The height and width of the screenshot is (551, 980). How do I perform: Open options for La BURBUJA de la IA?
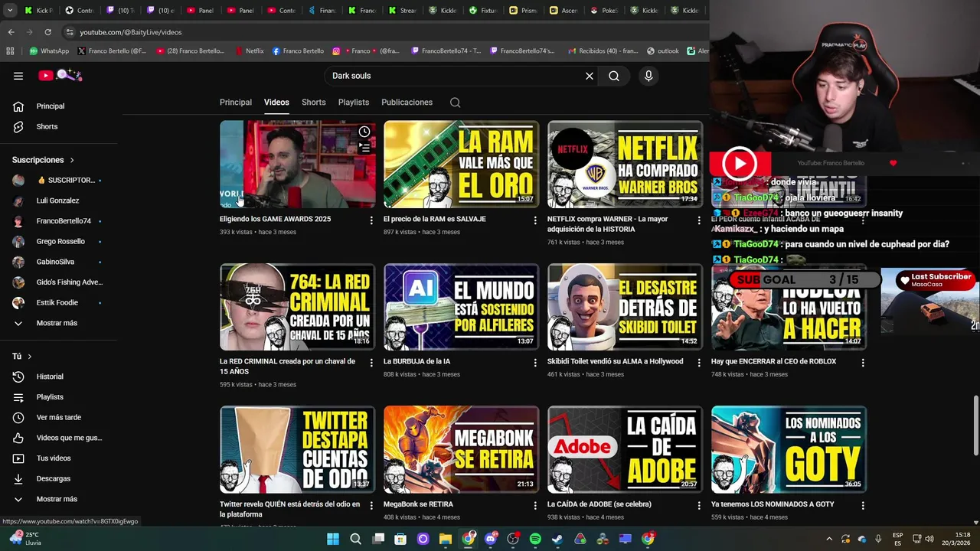click(535, 363)
